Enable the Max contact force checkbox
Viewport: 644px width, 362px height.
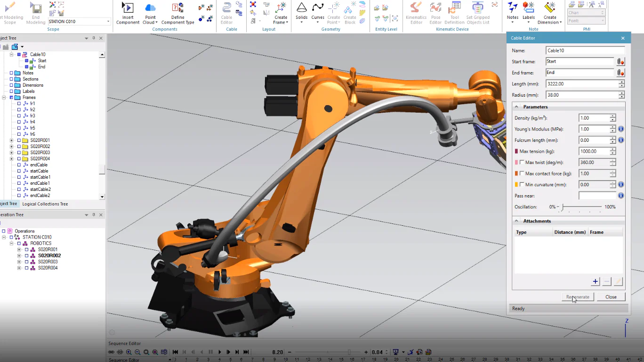(522, 174)
